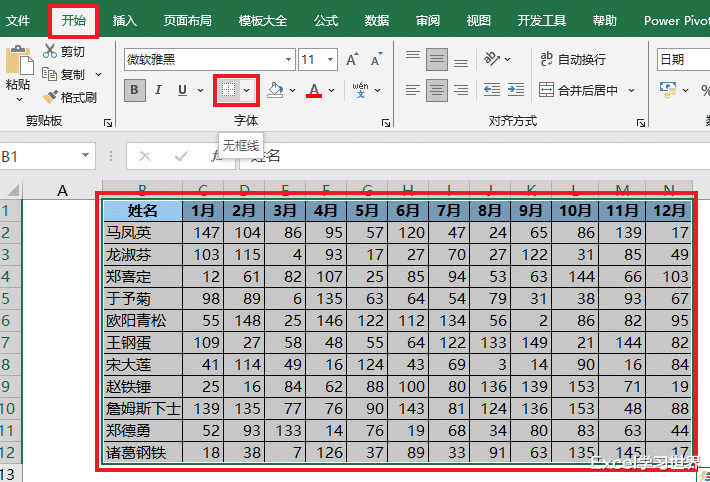The width and height of the screenshot is (710, 482).
Task: Open the 模板大全 tab
Action: pos(263,20)
